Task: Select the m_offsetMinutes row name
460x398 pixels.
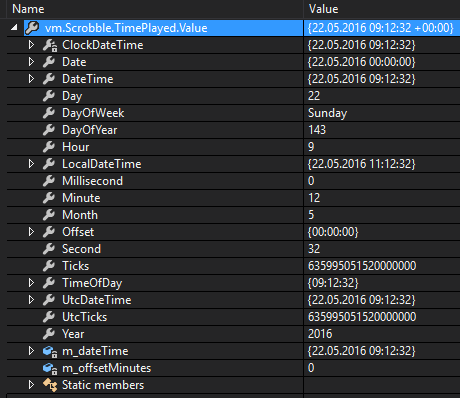Action: click(106, 368)
